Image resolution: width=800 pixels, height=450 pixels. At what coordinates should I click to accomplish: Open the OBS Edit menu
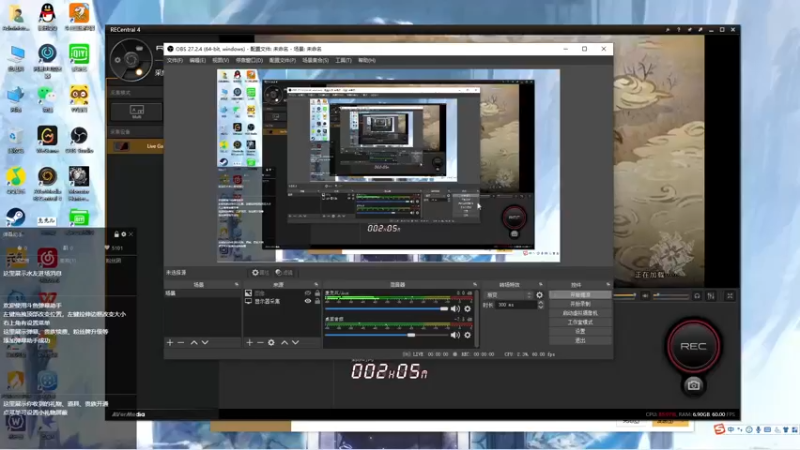pyautogui.click(x=197, y=60)
